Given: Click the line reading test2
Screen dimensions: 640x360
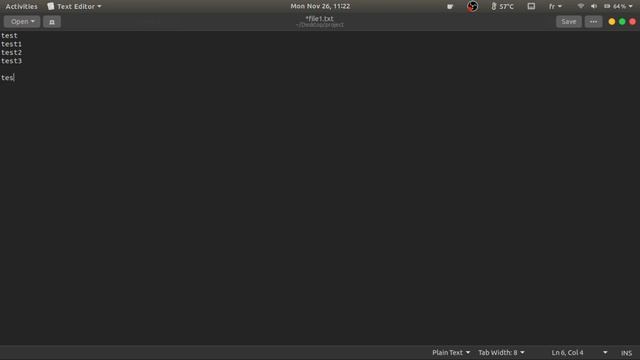Looking at the screenshot, I should [x=11, y=53].
